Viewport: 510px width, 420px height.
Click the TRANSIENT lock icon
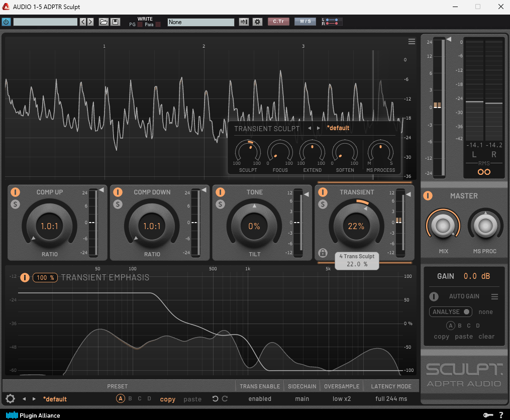[323, 253]
